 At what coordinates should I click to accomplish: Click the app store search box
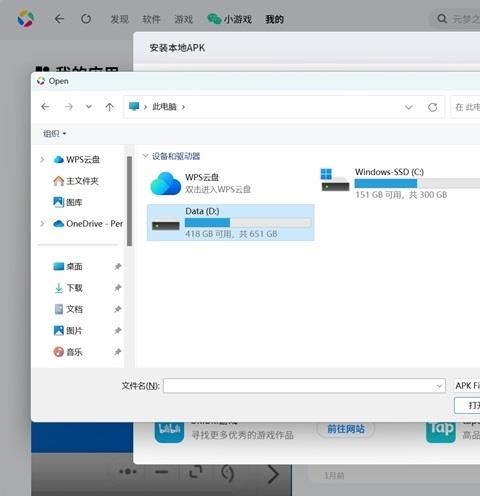pyautogui.click(x=454, y=19)
